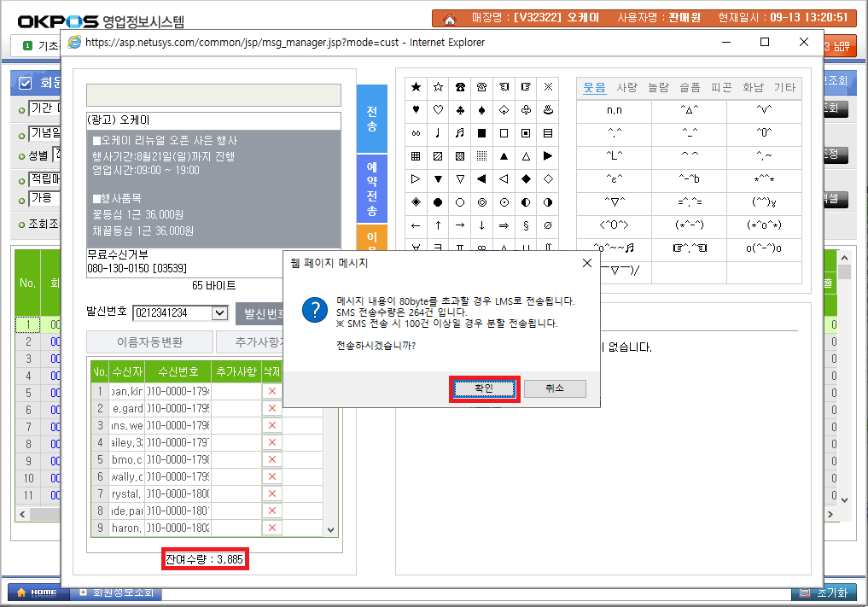Insert the outline heart symbol
The image size is (868, 607).
pos(438,110)
